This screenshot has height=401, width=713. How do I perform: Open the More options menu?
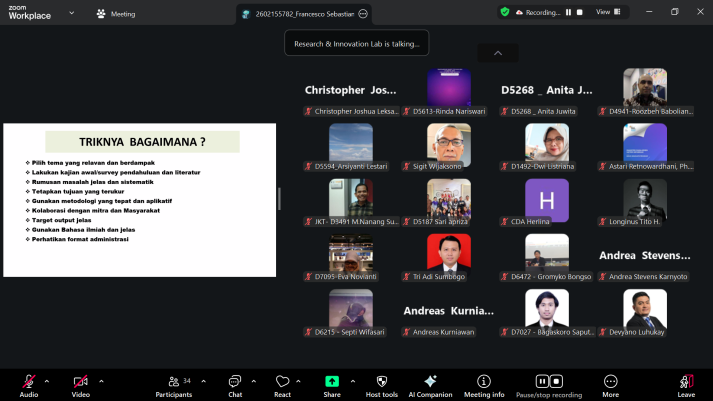610,382
